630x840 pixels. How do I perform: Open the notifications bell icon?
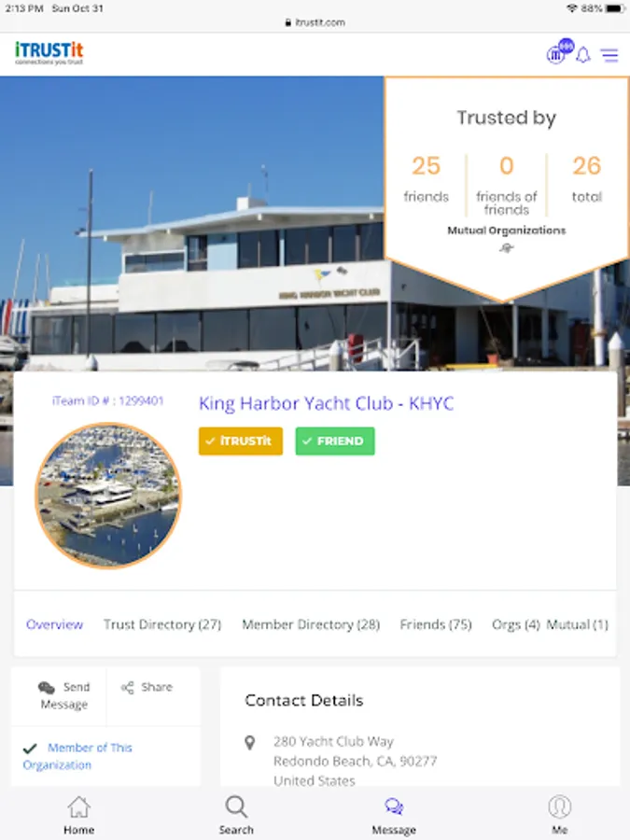(582, 55)
